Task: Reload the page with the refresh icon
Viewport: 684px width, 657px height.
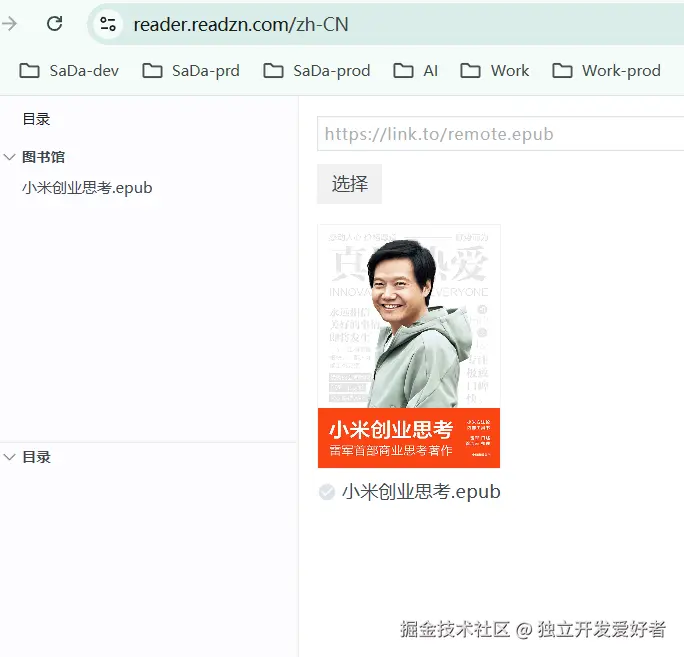Action: (55, 24)
